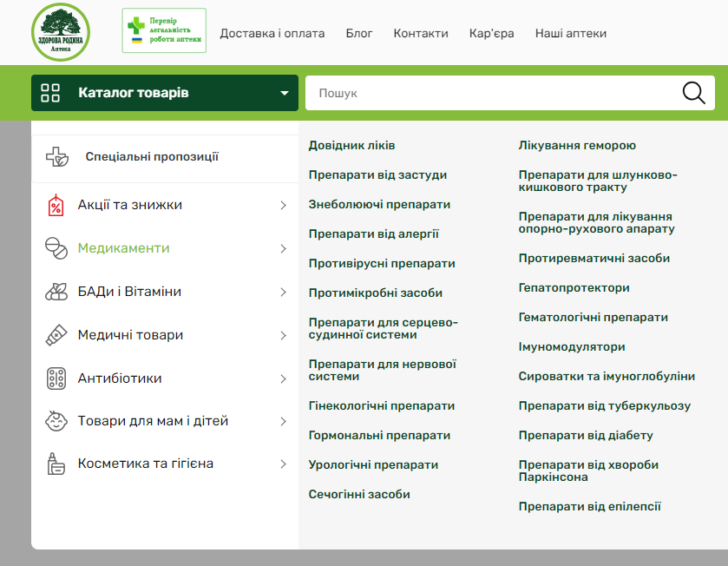
Task: Click the Здорова Родина pharmacy logo
Action: click(x=61, y=32)
